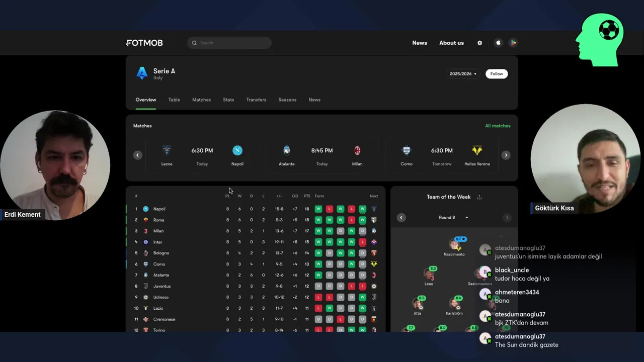
Task: Click the Lecce crest in Matches
Action: click(167, 150)
